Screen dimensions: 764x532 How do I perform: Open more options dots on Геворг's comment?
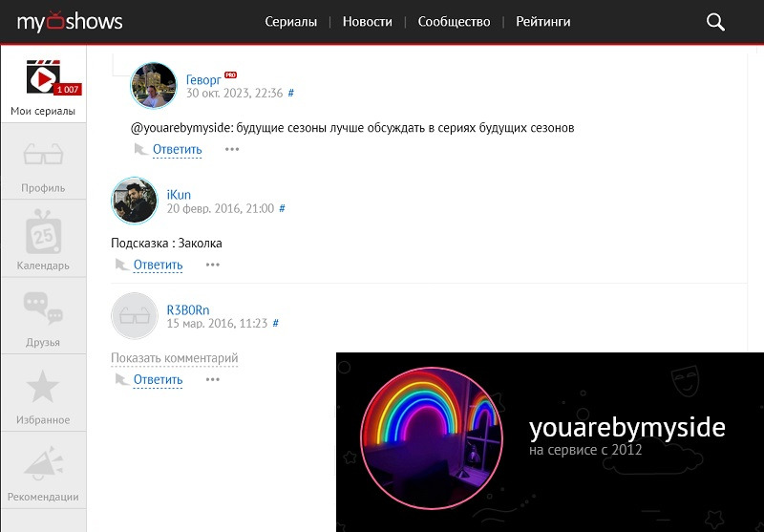click(232, 149)
